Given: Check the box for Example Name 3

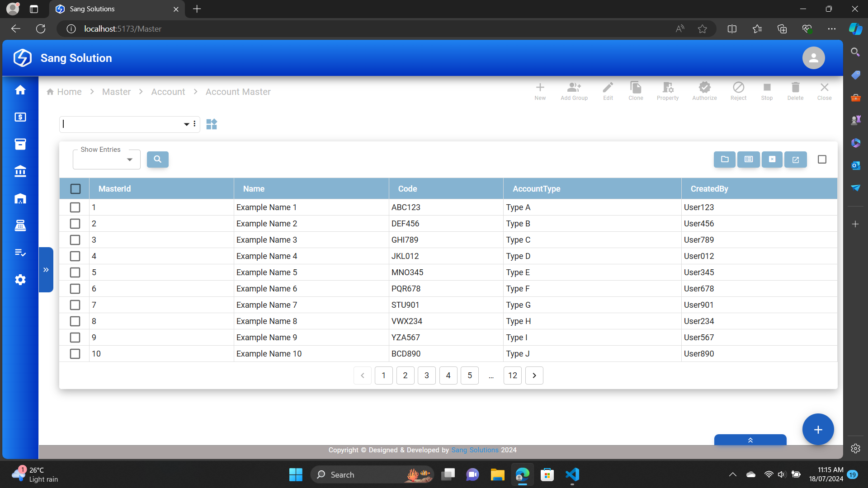Looking at the screenshot, I should (x=75, y=240).
